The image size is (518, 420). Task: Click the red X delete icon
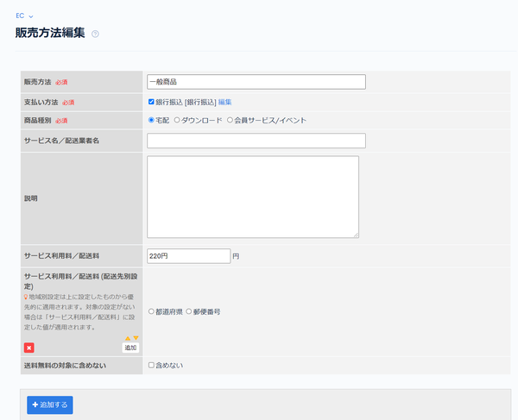[29, 348]
